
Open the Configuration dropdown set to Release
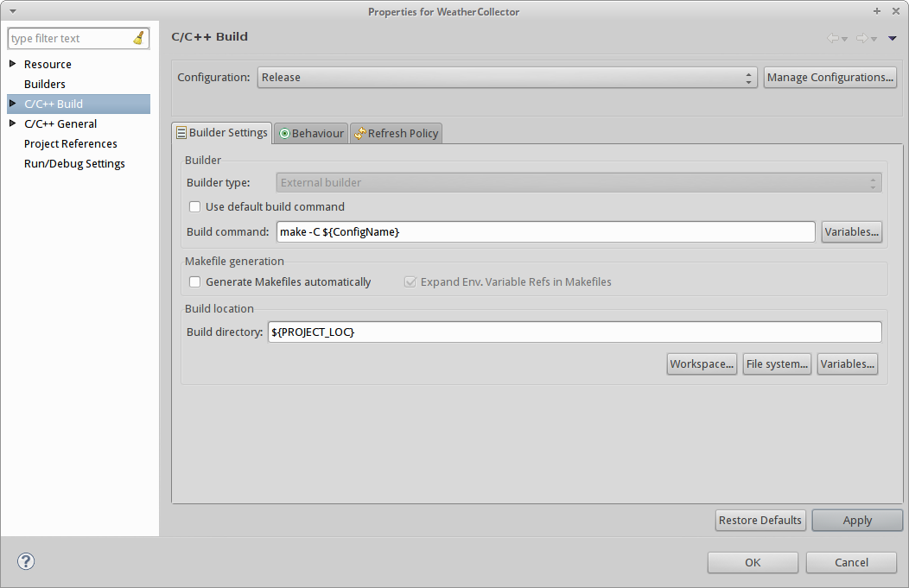[507, 78]
